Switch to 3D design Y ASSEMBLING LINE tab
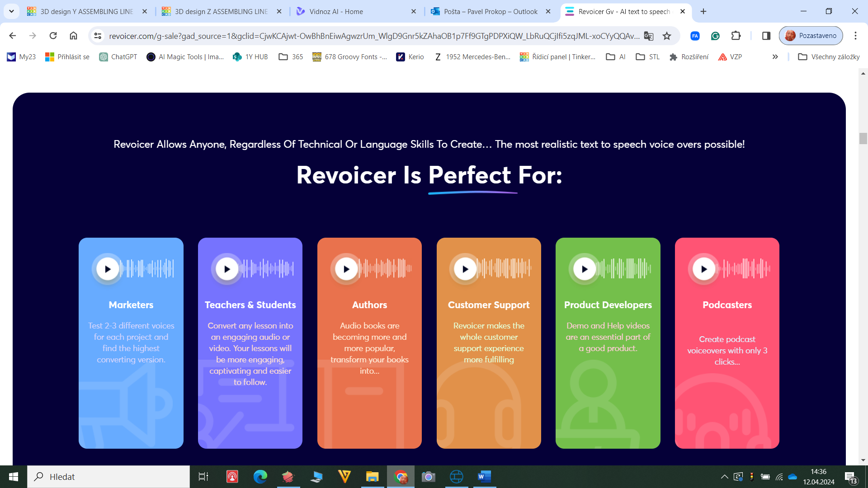The width and height of the screenshot is (868, 488). [87, 11]
